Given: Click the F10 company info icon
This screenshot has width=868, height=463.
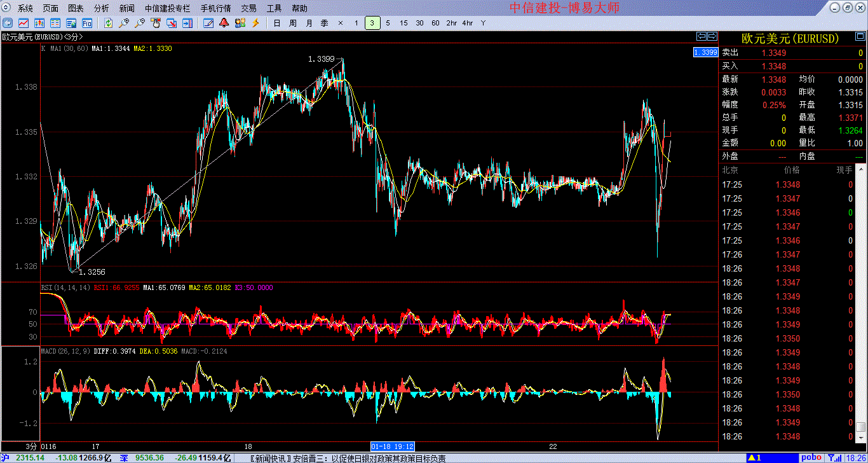Looking at the screenshot, I should [x=87, y=23].
